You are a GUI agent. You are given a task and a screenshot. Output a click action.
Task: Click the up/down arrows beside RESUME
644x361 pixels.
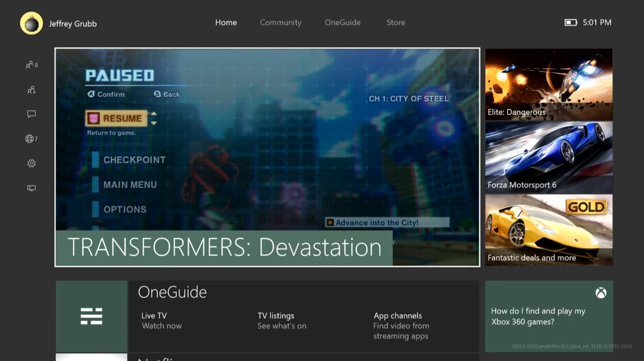[153, 118]
